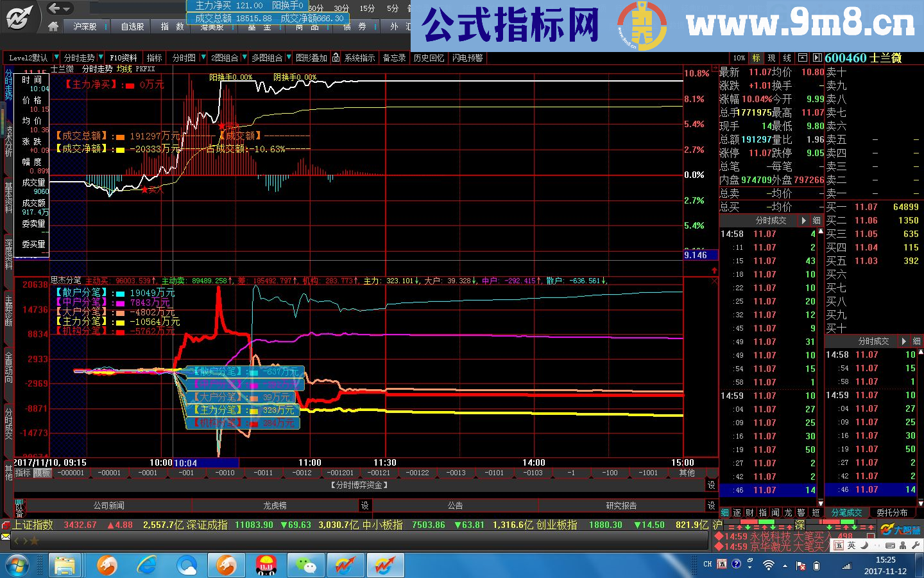Switch to the 分笔成交 tab
This screenshot has width=924, height=578.
(846, 512)
